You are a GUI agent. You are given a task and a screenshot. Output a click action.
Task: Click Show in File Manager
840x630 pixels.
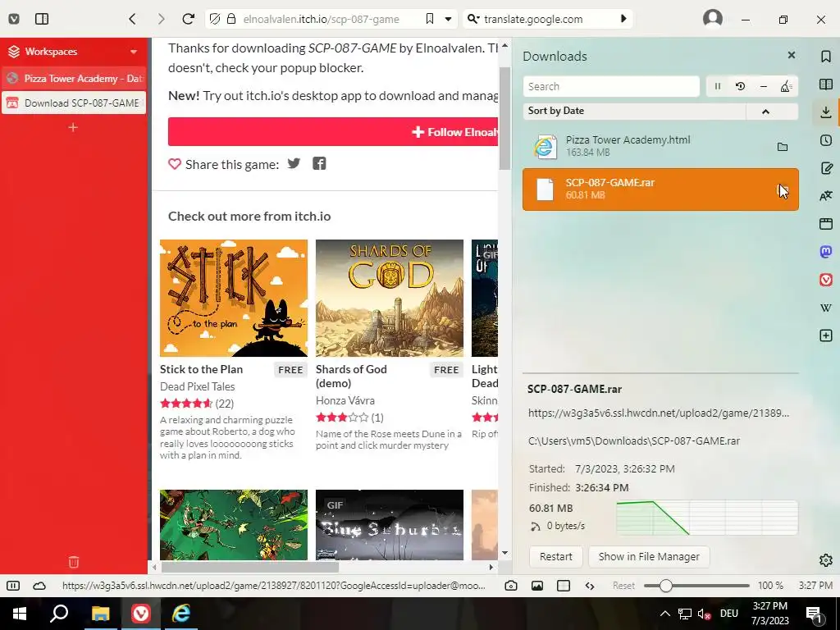pos(649,557)
